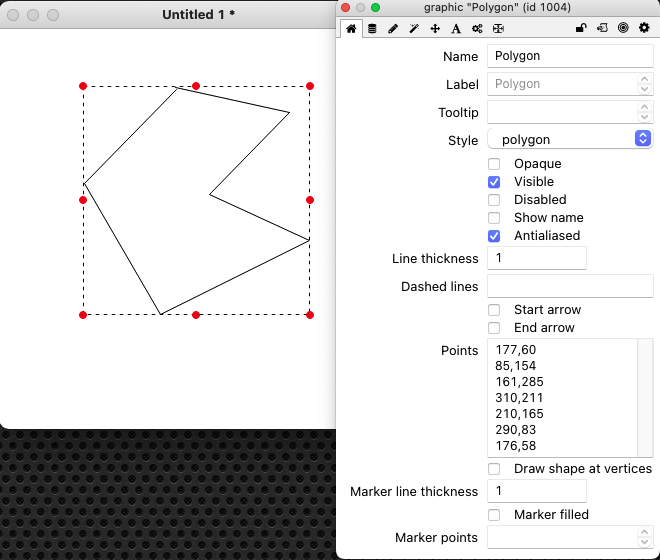Click the top-right red handle of the polygon
Screen dimensions: 660x560
(x=310, y=86)
